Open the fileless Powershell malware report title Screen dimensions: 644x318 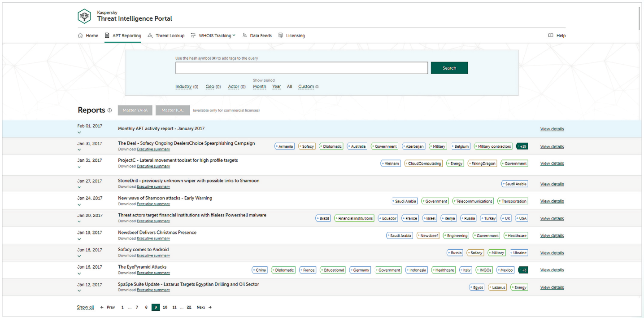192,215
